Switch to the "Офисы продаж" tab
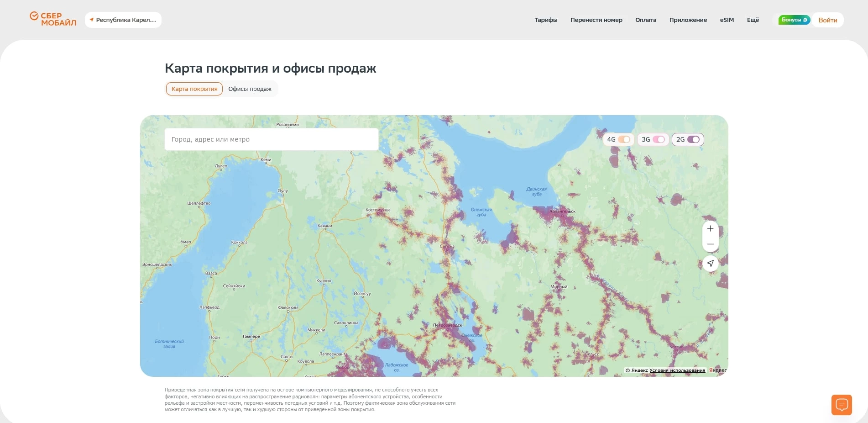This screenshot has width=868, height=423. (x=250, y=89)
